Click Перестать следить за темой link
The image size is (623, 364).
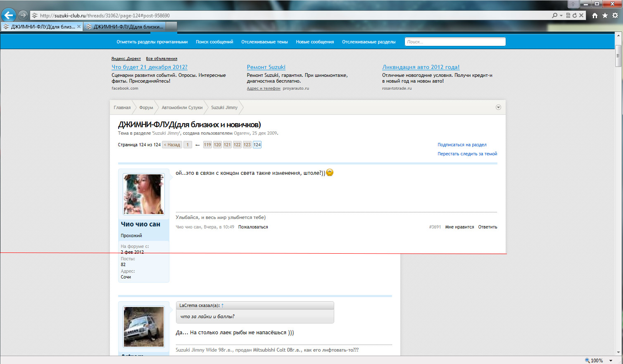(x=467, y=154)
